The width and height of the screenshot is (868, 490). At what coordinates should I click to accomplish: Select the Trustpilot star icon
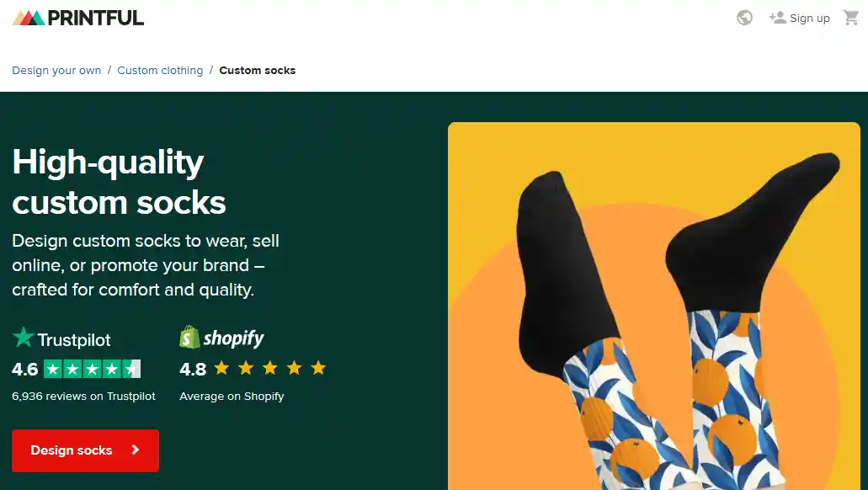[x=23, y=337]
